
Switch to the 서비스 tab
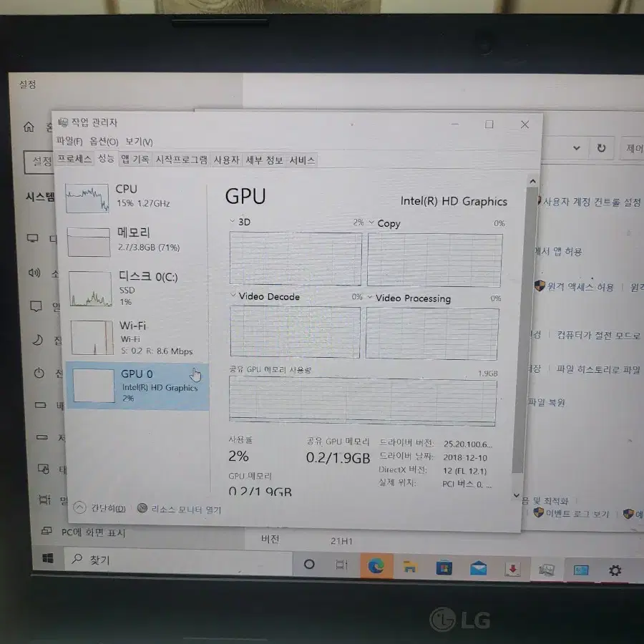(302, 160)
